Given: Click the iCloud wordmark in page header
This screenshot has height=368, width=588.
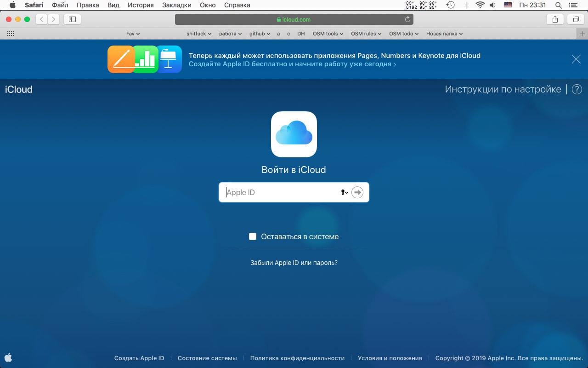Looking at the screenshot, I should [19, 89].
